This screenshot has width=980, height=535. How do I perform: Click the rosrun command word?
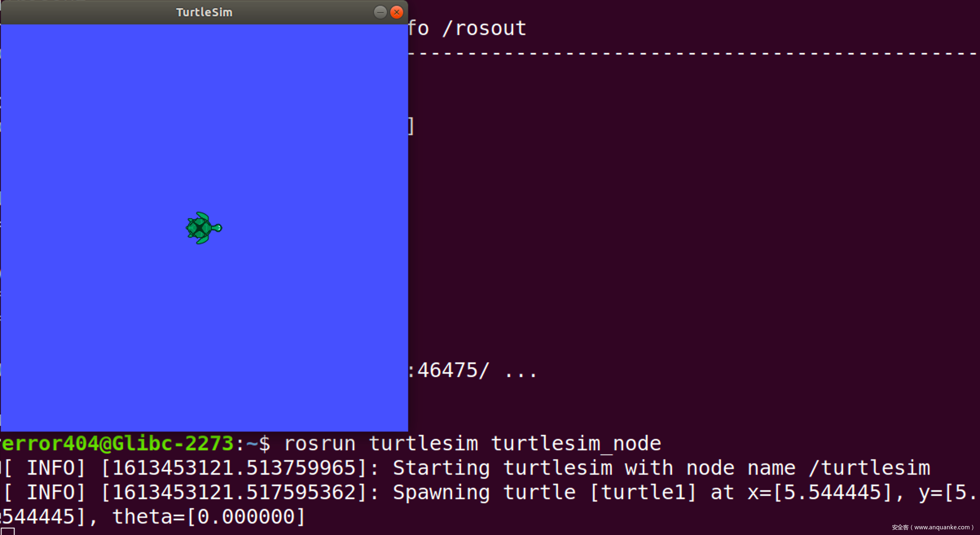[x=320, y=443]
